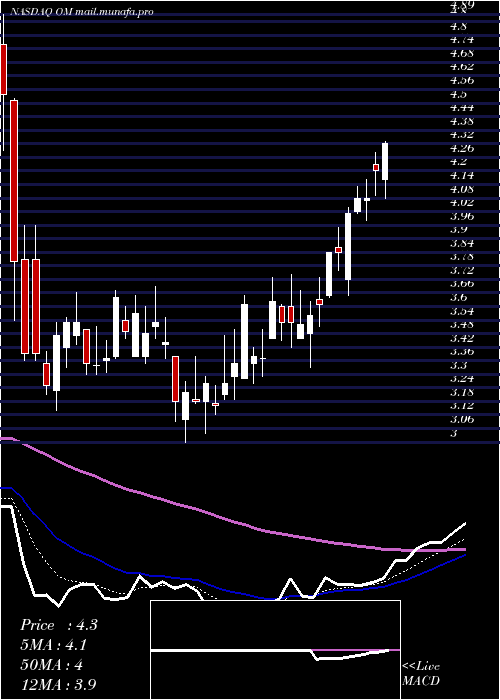Click the 4.5 price axis label
The width and height of the screenshot is (500, 700).
coord(458,94)
